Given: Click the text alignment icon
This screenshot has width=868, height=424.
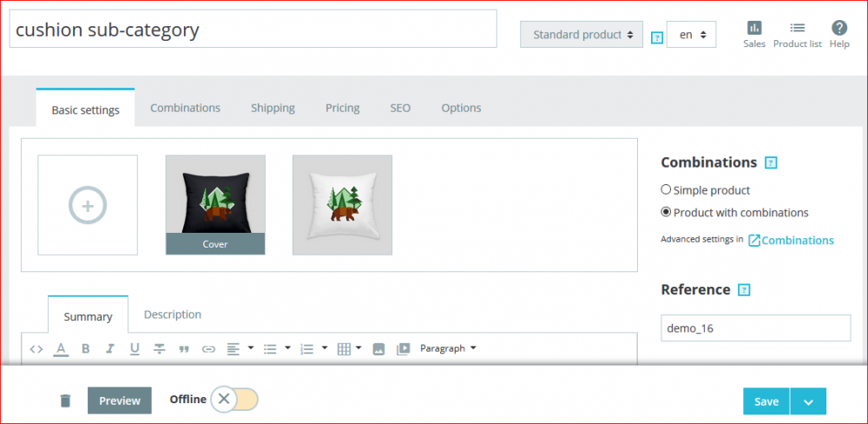Looking at the screenshot, I should [x=233, y=349].
